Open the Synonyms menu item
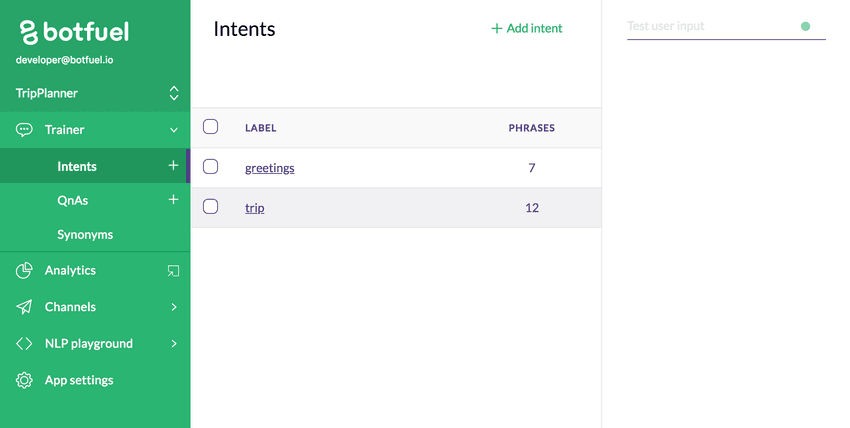Image resolution: width=850 pixels, height=428 pixels. point(85,235)
